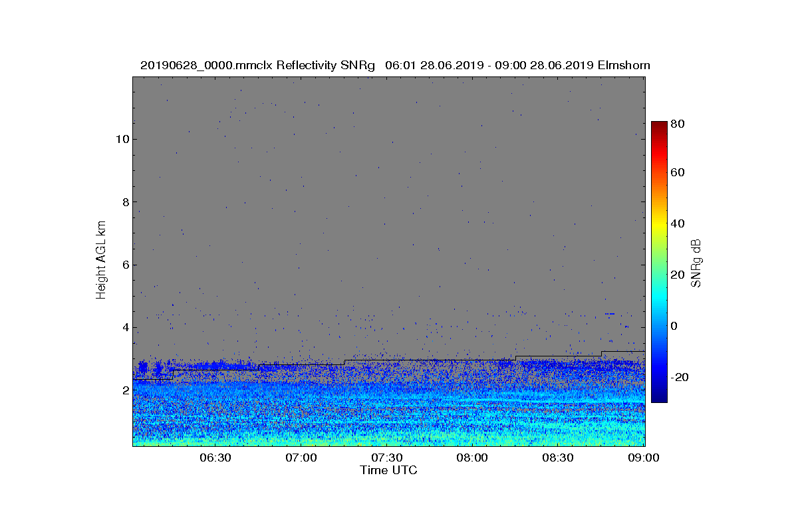This screenshot has width=798, height=532.
Task: Click the 06:30 time tick label
Action: [215, 458]
